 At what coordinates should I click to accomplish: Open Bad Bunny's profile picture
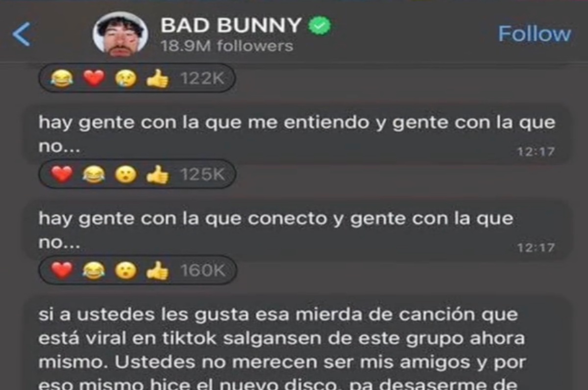[x=120, y=34]
